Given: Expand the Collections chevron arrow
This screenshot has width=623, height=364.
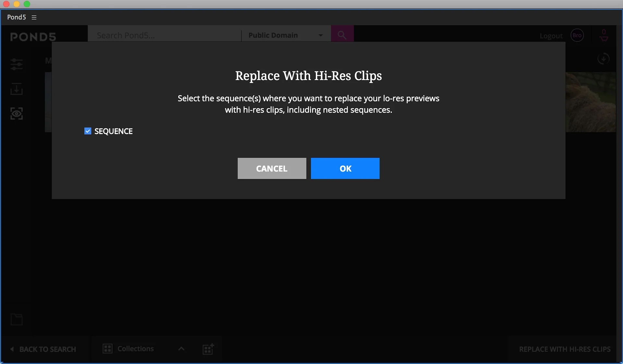Looking at the screenshot, I should (x=181, y=349).
